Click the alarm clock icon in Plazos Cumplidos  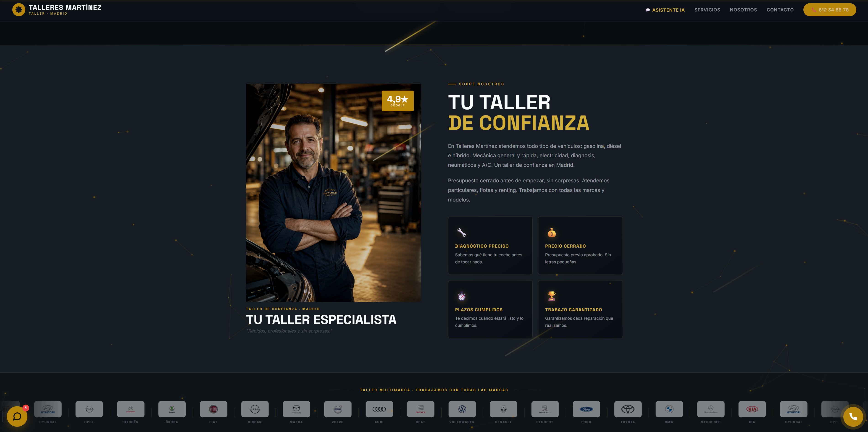[x=461, y=296]
